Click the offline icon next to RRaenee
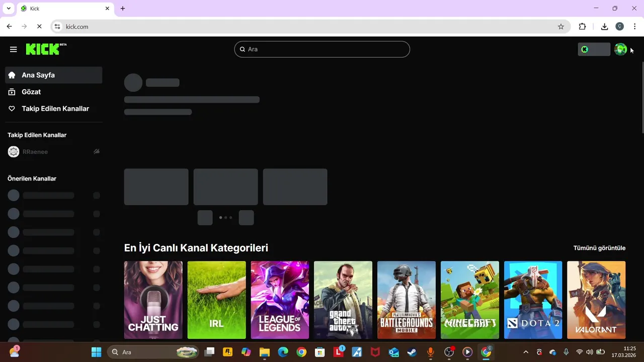The width and height of the screenshot is (644, 362). pos(97,152)
